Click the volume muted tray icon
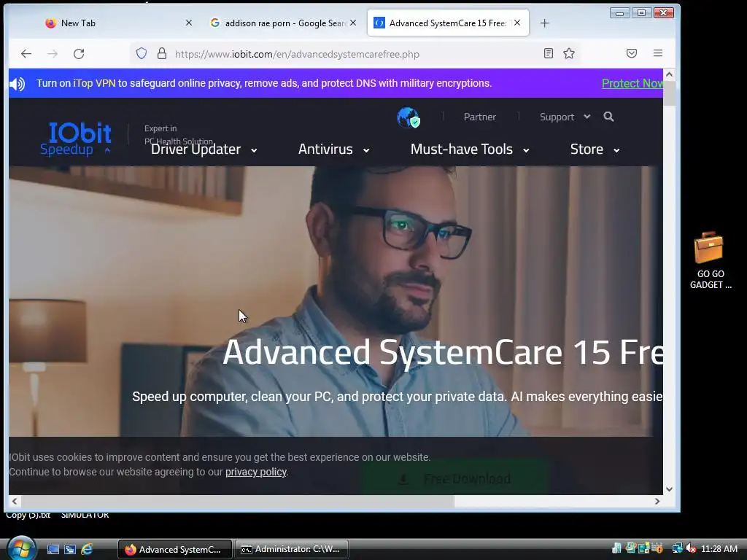The image size is (747, 560). pos(691,548)
